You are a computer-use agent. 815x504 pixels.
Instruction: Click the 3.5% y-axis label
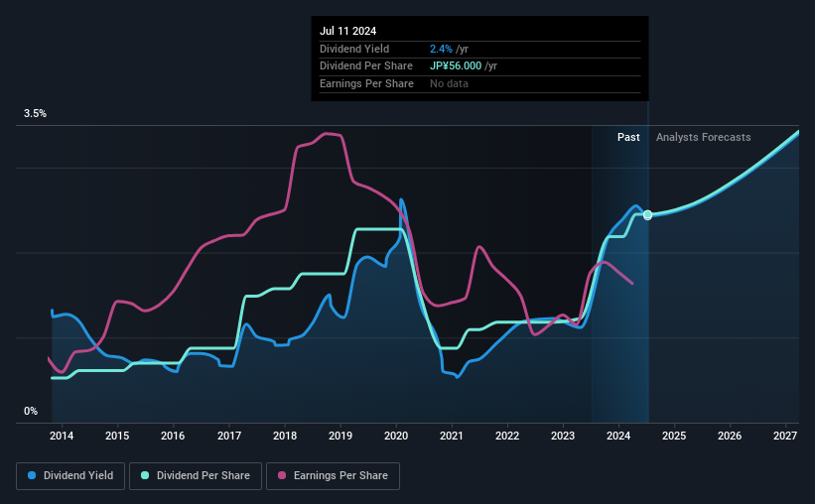click(x=35, y=114)
